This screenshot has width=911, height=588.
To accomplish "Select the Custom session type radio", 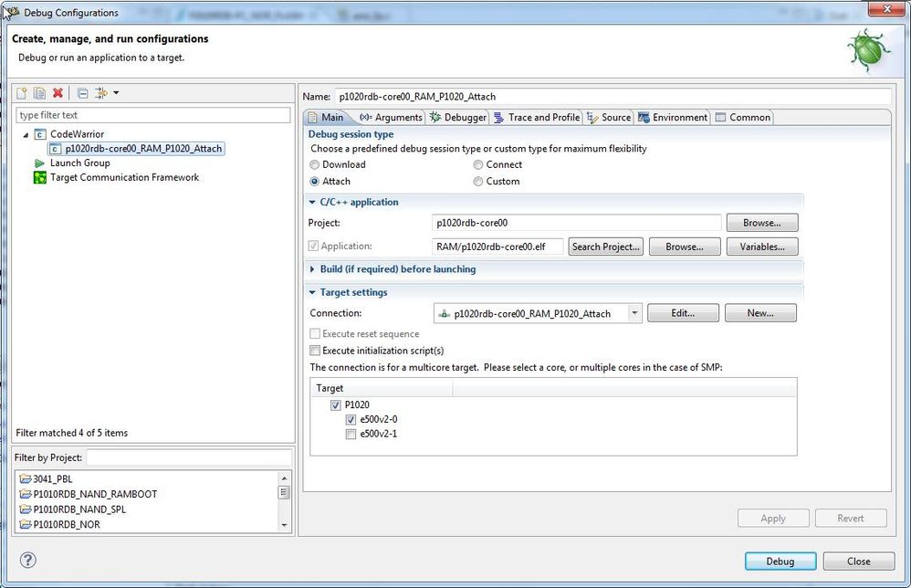I will [x=478, y=182].
